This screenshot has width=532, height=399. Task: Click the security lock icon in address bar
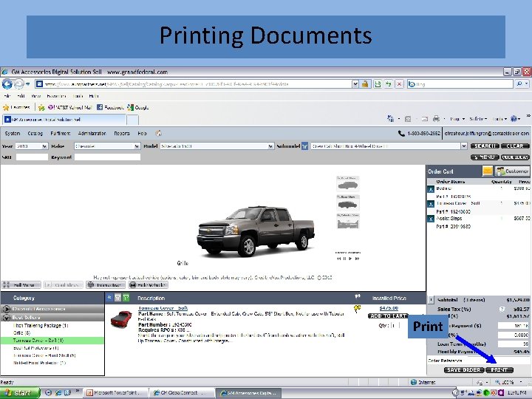point(365,83)
